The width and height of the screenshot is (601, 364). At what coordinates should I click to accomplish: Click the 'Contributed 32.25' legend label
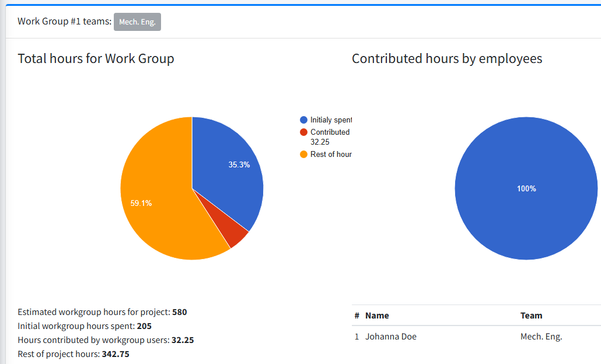click(x=330, y=136)
